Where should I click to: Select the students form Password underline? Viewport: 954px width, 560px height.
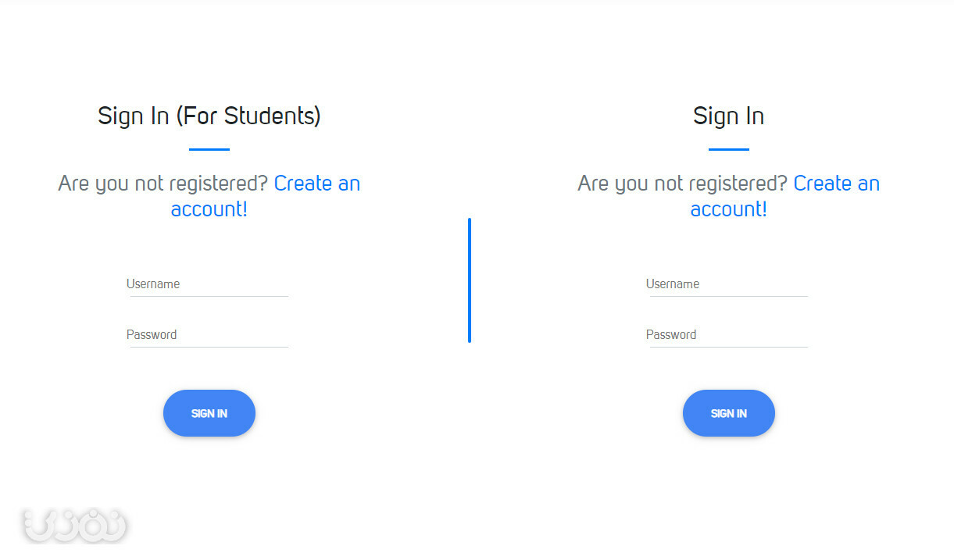209,347
